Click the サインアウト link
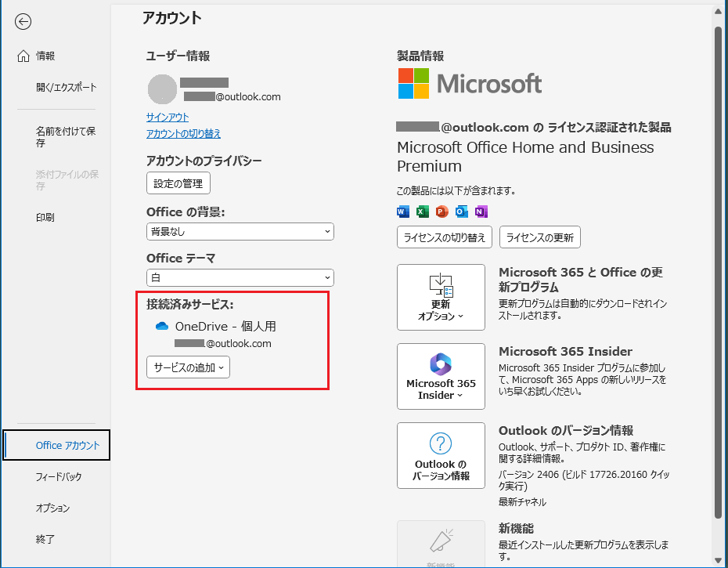This screenshot has height=568, width=728. click(x=168, y=118)
